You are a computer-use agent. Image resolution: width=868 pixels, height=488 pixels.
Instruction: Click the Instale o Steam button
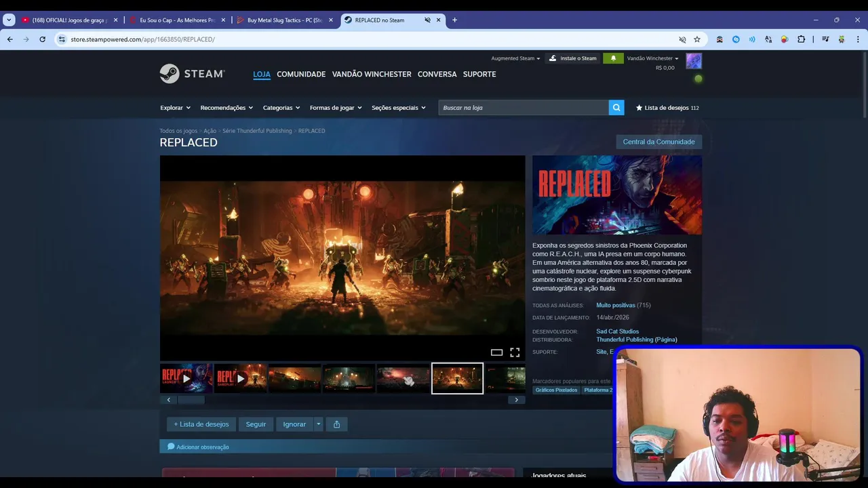(x=573, y=58)
